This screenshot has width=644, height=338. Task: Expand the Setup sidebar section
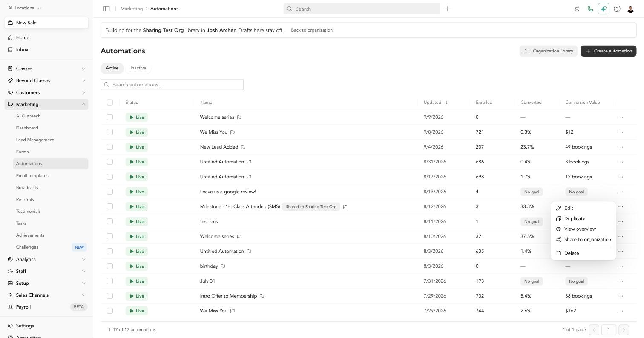point(46,283)
